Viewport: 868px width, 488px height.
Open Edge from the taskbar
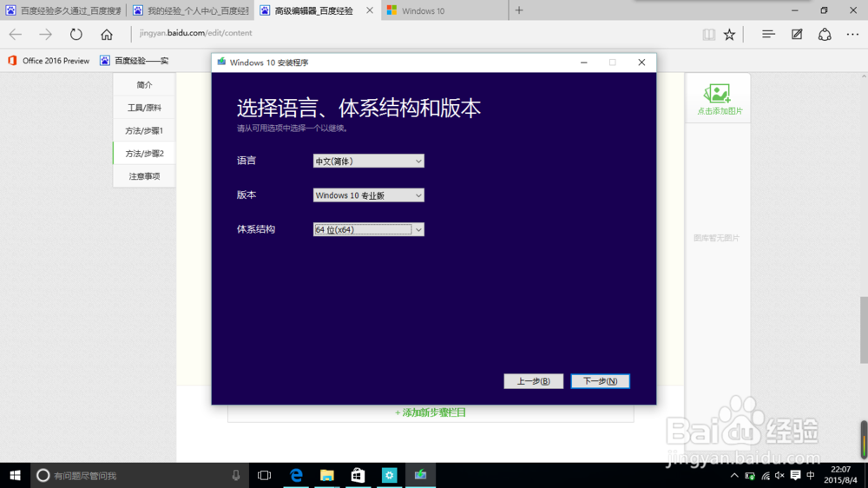point(296,475)
